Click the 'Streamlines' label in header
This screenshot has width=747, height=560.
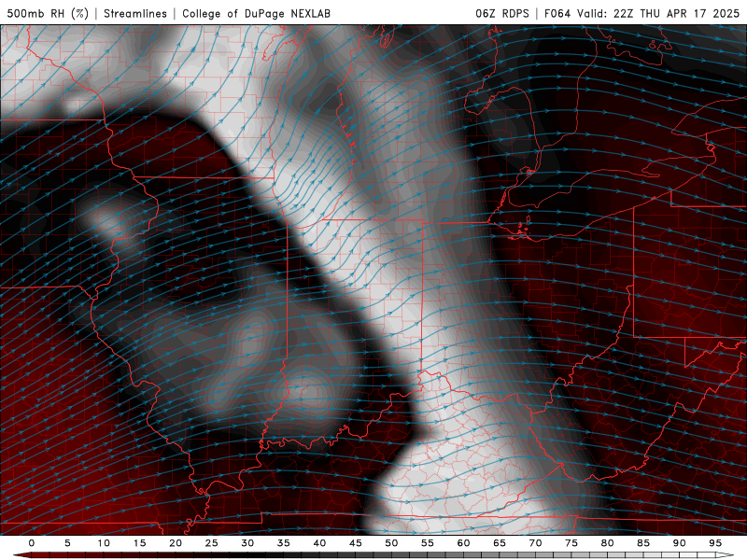click(x=135, y=13)
